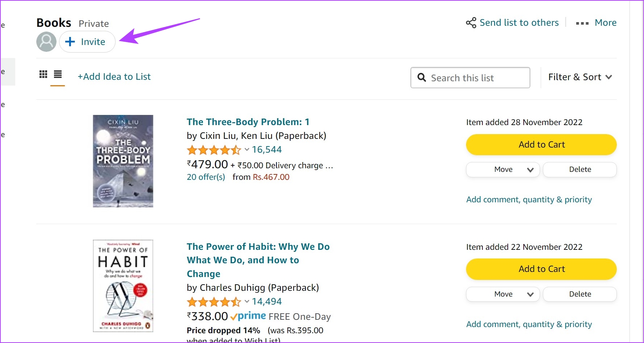This screenshot has height=343, width=644.
Task: Open The Power of Habit cover thumbnail
Action: coord(123,286)
